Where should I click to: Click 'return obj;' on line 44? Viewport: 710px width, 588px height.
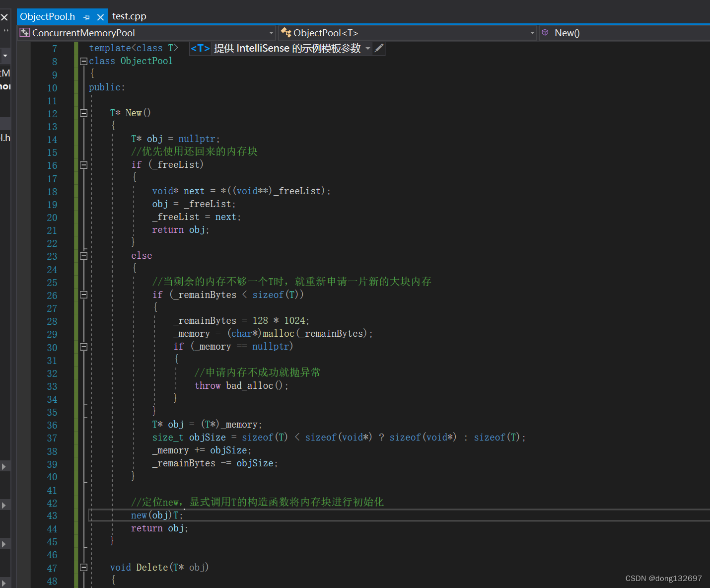pyautogui.click(x=159, y=528)
